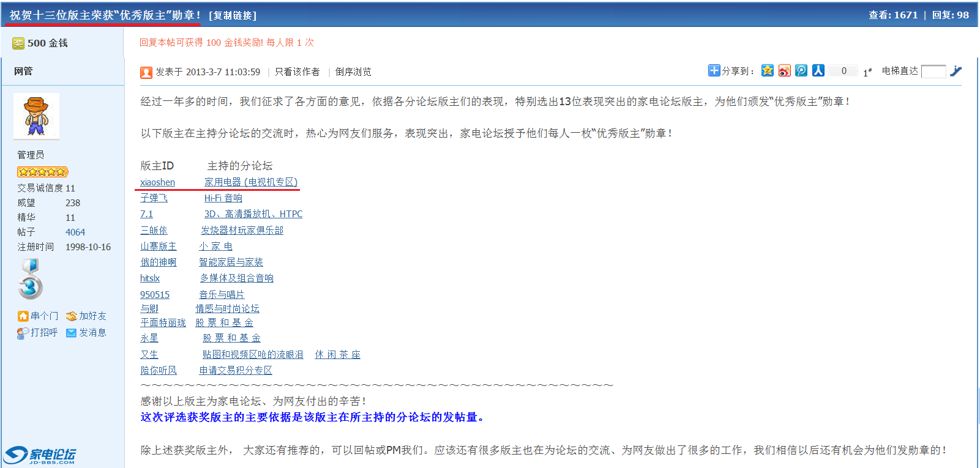Open 只看该作者 filter link
This screenshot has width=980, height=468.
pos(297,72)
